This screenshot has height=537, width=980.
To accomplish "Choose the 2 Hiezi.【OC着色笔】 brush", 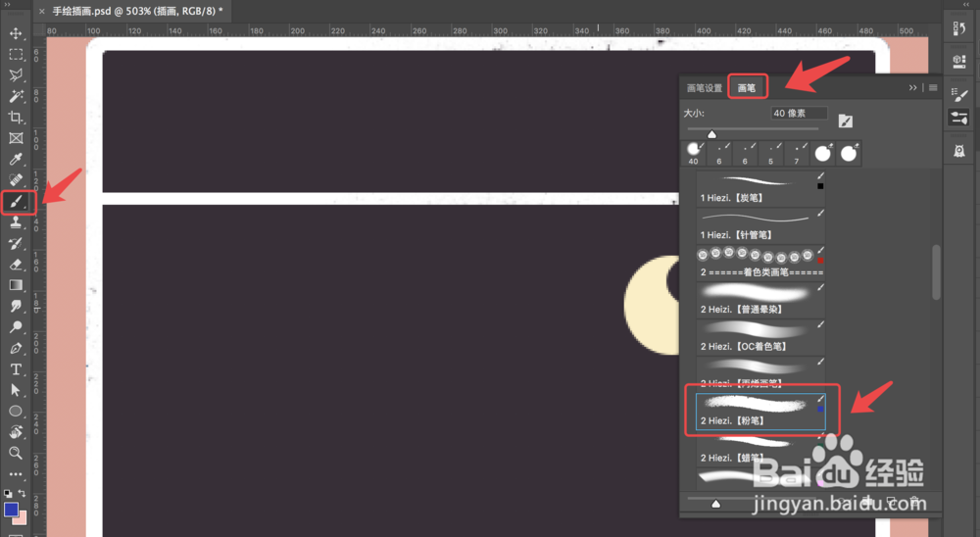I will pyautogui.click(x=760, y=337).
